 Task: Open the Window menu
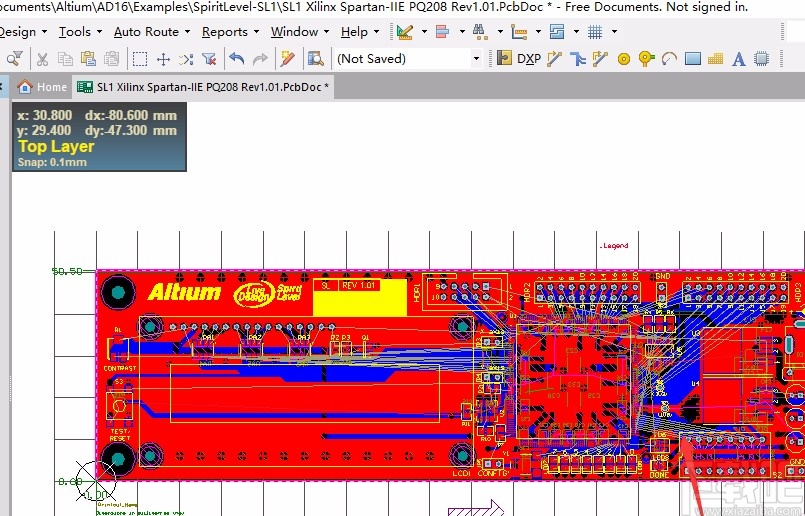coord(300,32)
